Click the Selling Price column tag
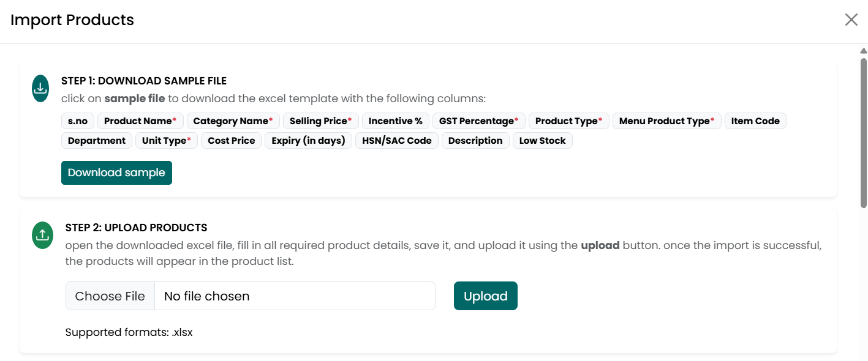 (x=321, y=121)
